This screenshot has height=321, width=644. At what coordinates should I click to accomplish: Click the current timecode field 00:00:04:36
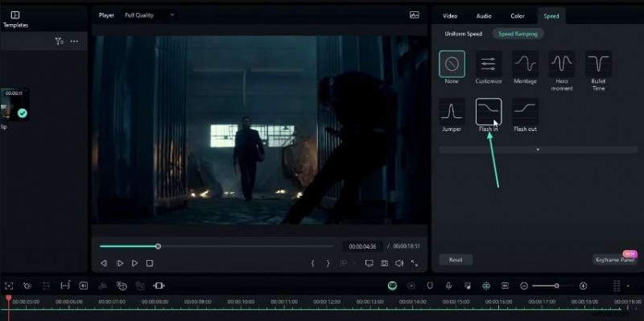tap(362, 246)
